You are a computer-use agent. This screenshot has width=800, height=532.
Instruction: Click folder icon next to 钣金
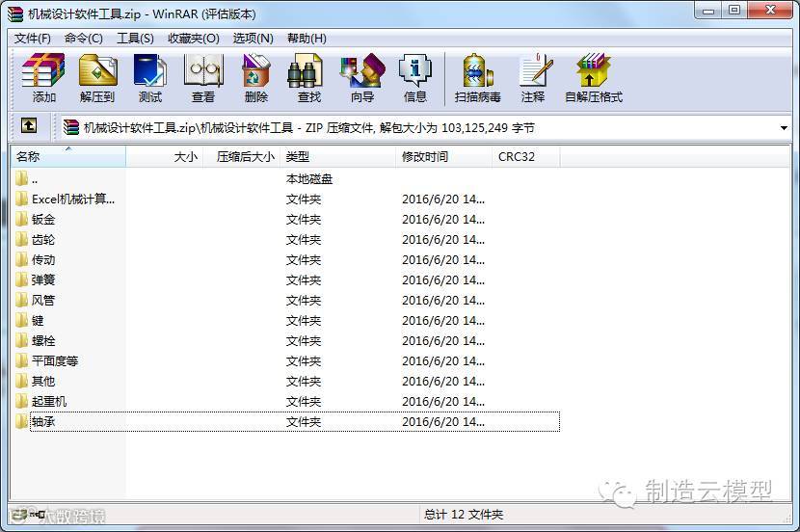(21, 220)
